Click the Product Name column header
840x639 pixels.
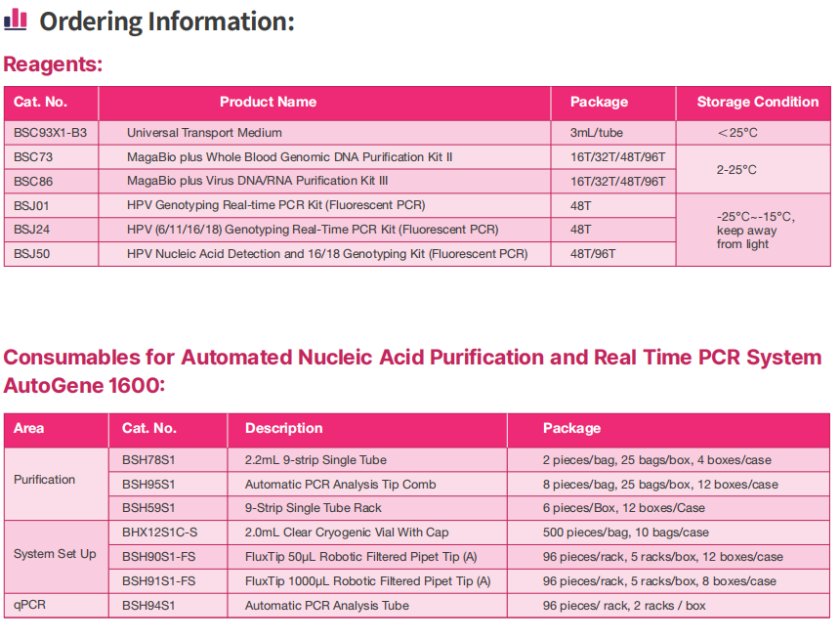pyautogui.click(x=268, y=102)
